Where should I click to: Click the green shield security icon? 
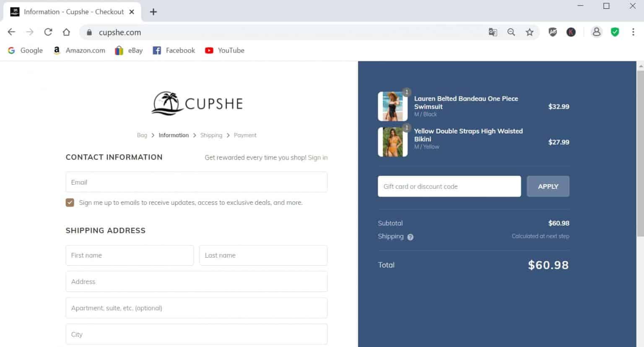pyautogui.click(x=615, y=32)
